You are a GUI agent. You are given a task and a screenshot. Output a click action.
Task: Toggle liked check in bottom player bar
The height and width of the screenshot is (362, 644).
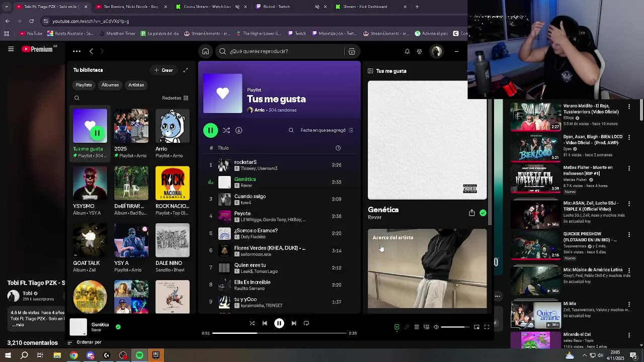coord(118,327)
